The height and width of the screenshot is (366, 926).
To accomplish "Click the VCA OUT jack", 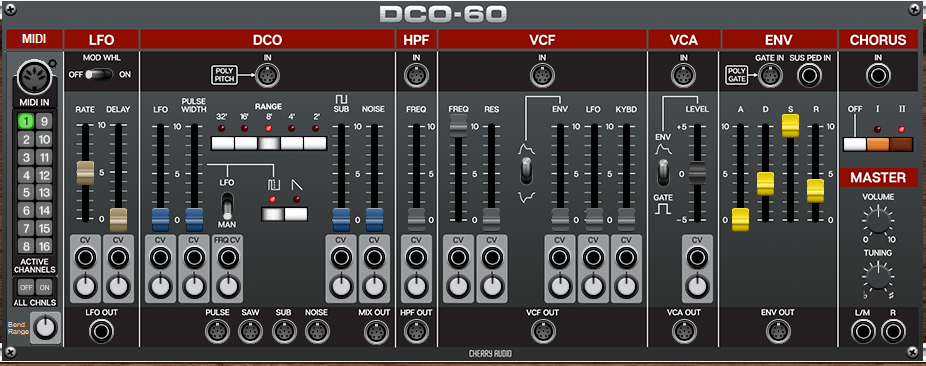I will tap(684, 332).
